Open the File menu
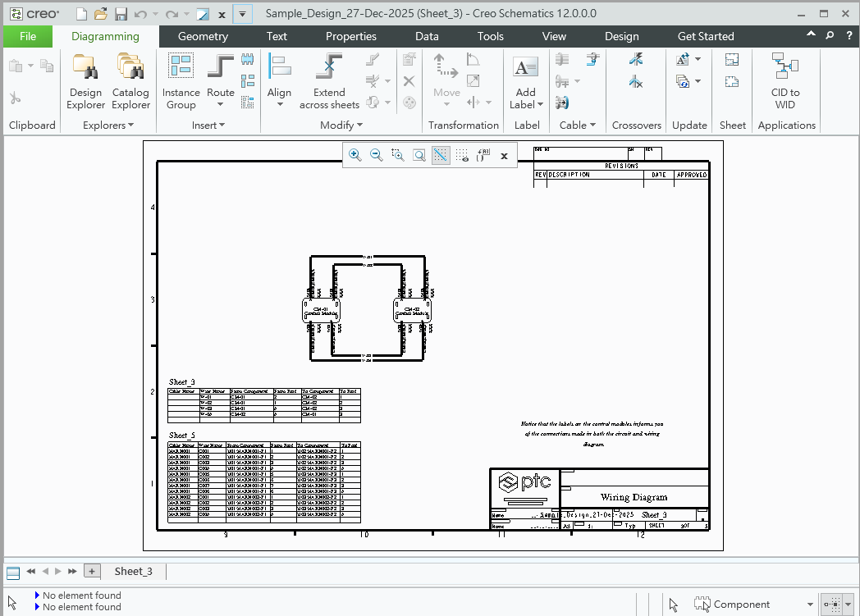The image size is (860, 616). [27, 36]
